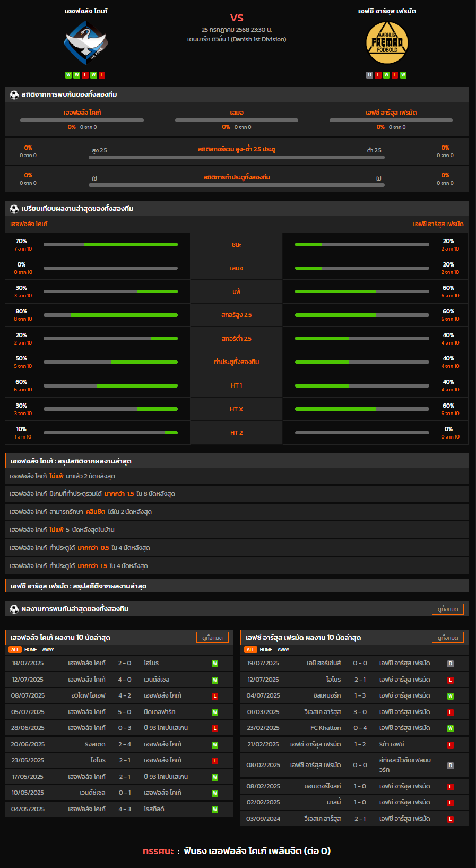This screenshot has width=476, height=868.
Task: Click soccer ball icon beside ผลงานการพบกันล่าสุดของทั้งสองทีม
Action: coord(14,609)
